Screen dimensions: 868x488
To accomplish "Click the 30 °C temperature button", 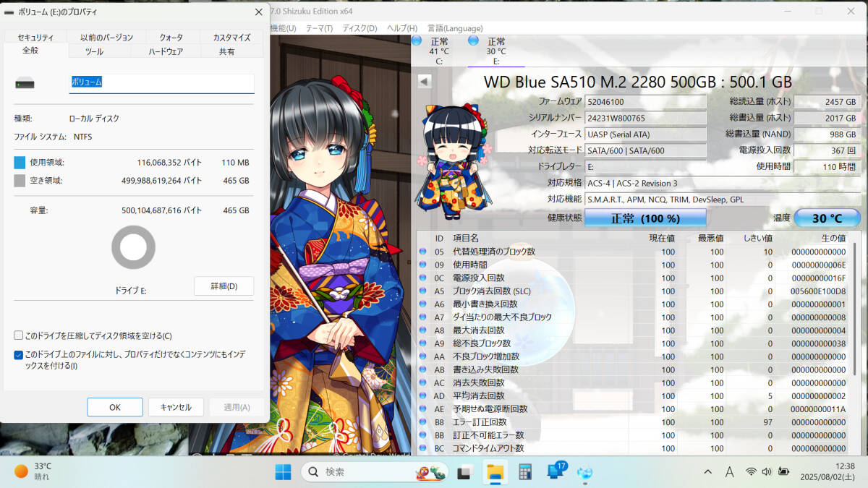I will (x=827, y=218).
